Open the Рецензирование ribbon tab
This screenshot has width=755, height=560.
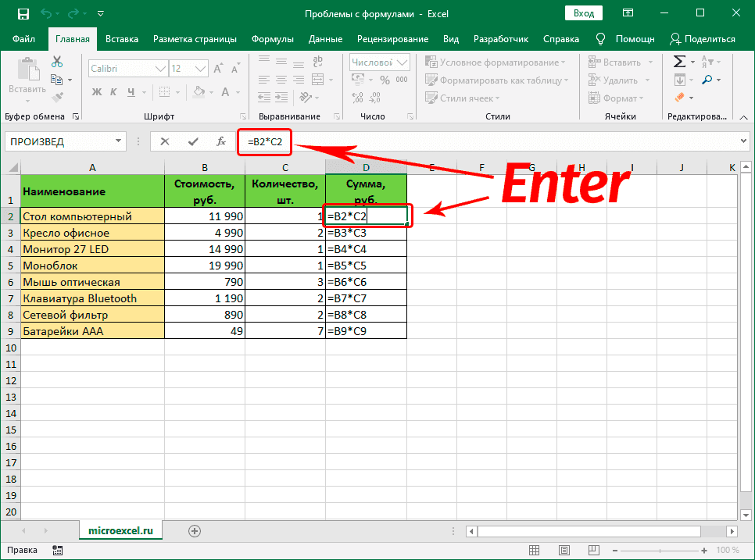tap(395, 38)
